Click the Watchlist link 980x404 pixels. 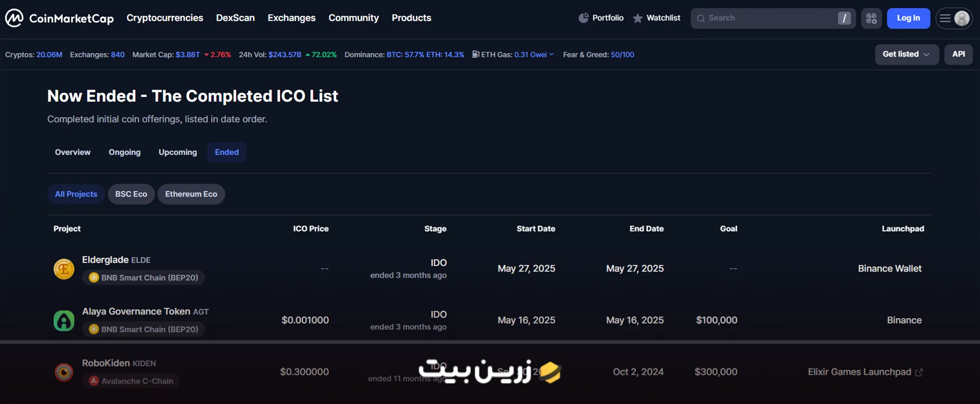coord(663,18)
